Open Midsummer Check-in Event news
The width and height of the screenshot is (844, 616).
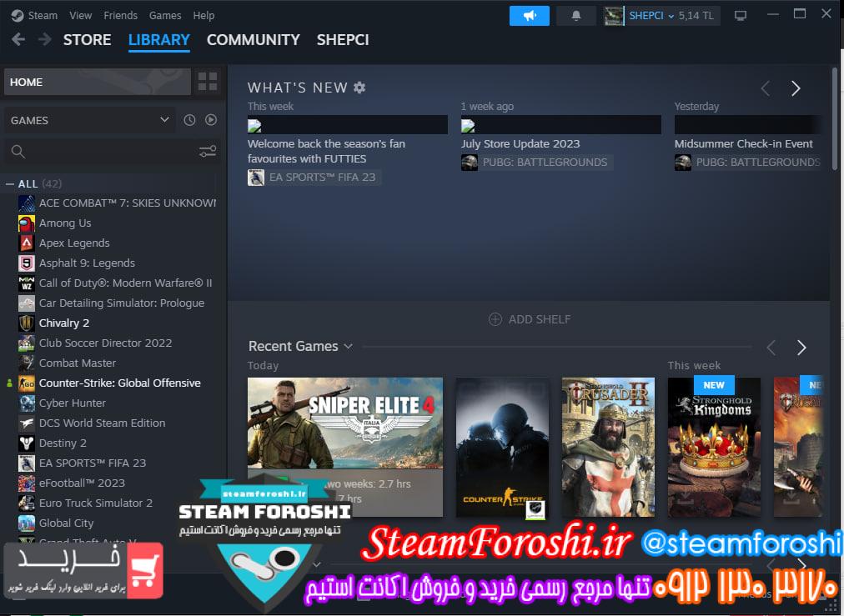743,143
